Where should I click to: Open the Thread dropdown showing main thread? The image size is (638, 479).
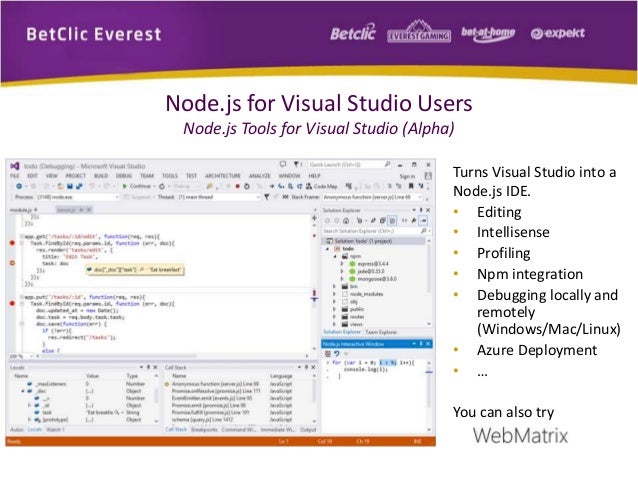pyautogui.click(x=218, y=197)
